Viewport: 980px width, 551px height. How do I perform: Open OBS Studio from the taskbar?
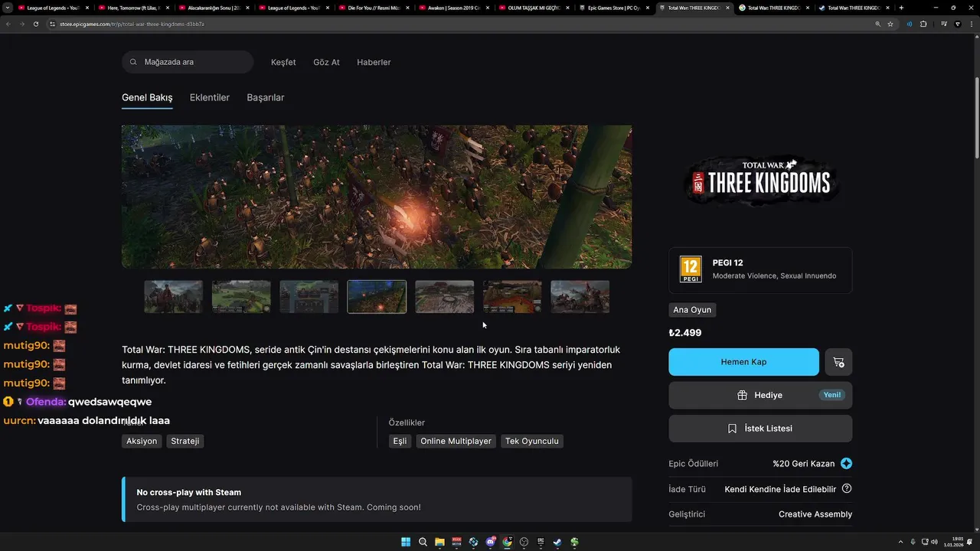point(524,542)
